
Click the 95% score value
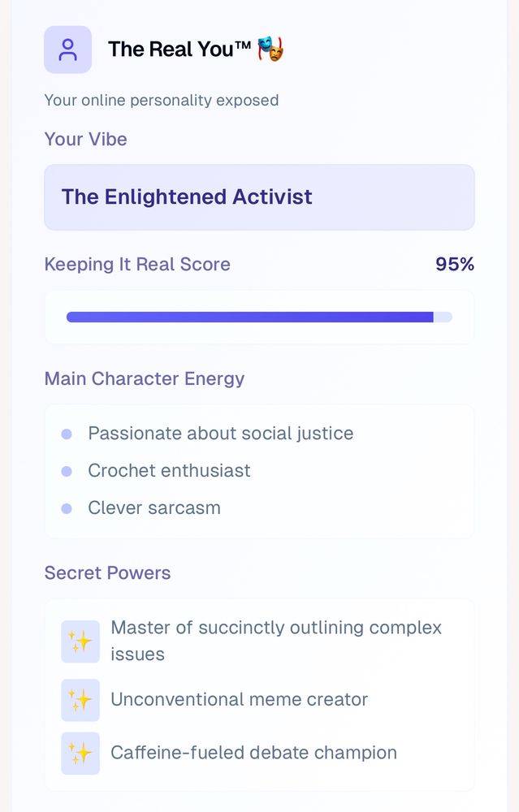click(455, 264)
